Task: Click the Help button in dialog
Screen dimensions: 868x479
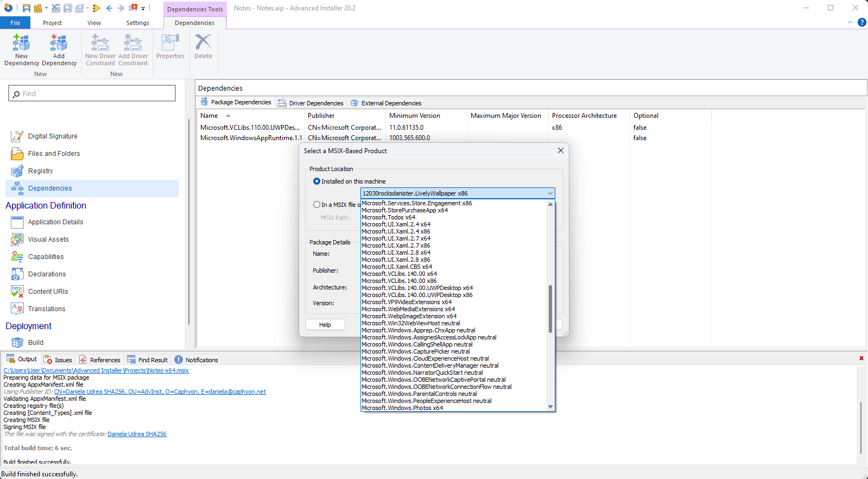Action: click(x=325, y=325)
